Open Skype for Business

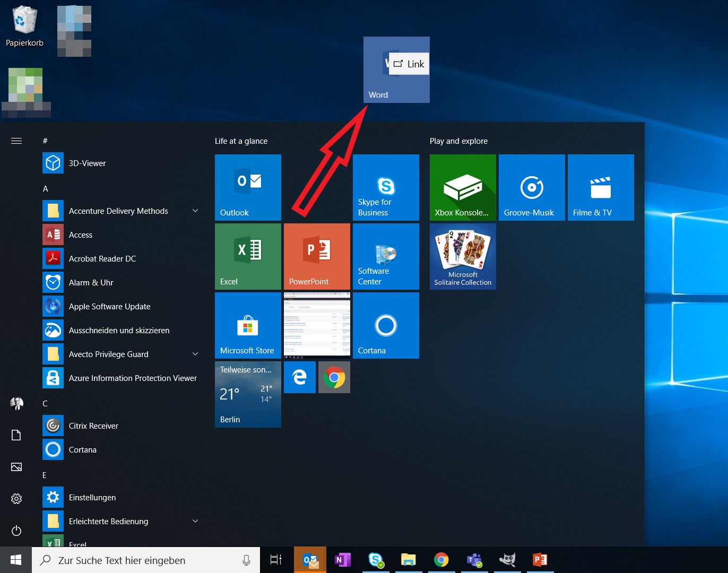(x=386, y=187)
